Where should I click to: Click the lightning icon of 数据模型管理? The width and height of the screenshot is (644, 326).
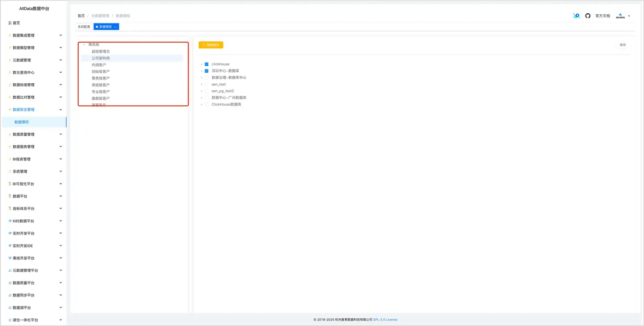click(x=10, y=48)
